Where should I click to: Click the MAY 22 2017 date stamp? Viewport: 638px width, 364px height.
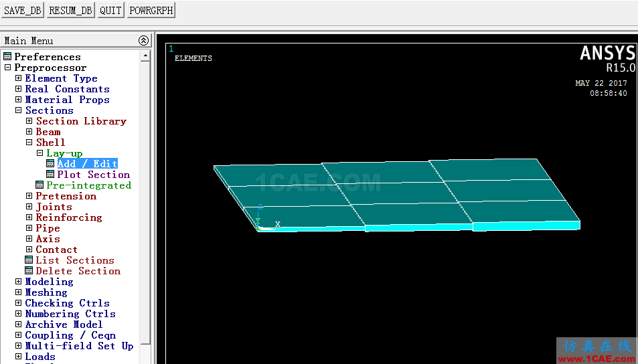tap(601, 83)
